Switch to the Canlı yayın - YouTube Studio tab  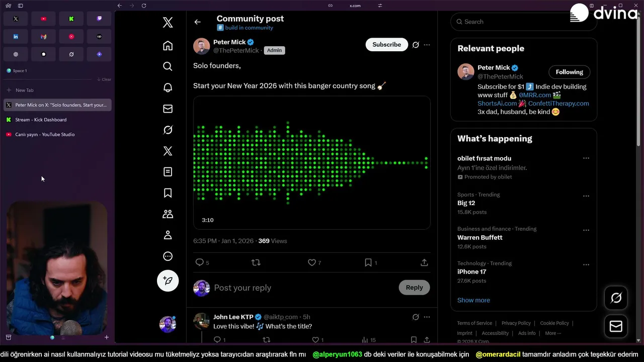pyautogui.click(x=45, y=134)
